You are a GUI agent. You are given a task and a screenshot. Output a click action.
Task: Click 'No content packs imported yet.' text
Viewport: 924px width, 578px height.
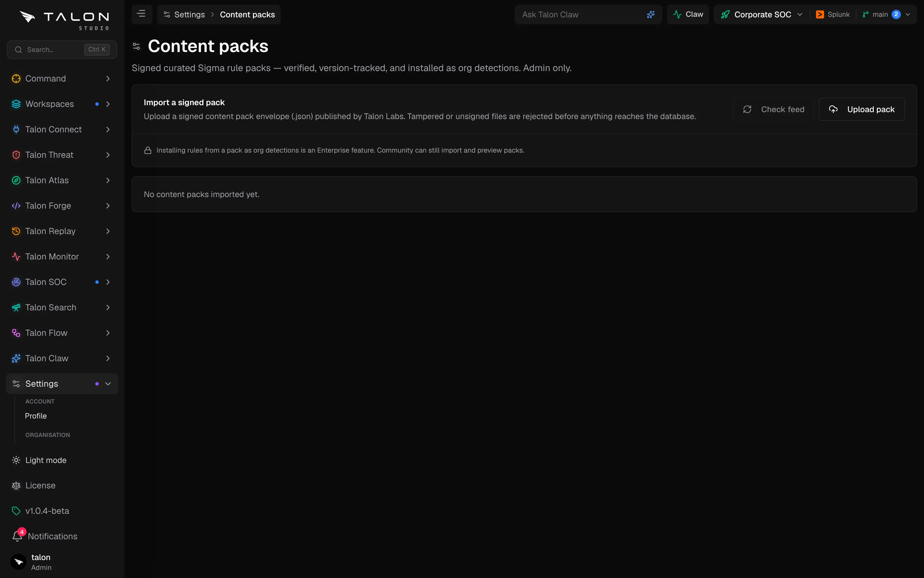tap(202, 194)
